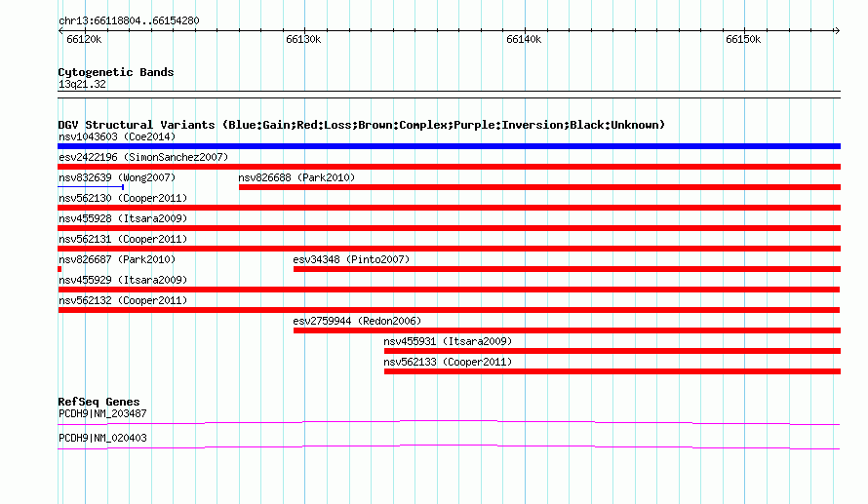The width and height of the screenshot is (868, 504).
Task: Click the red bar of nsv562131
Action: [449, 249]
